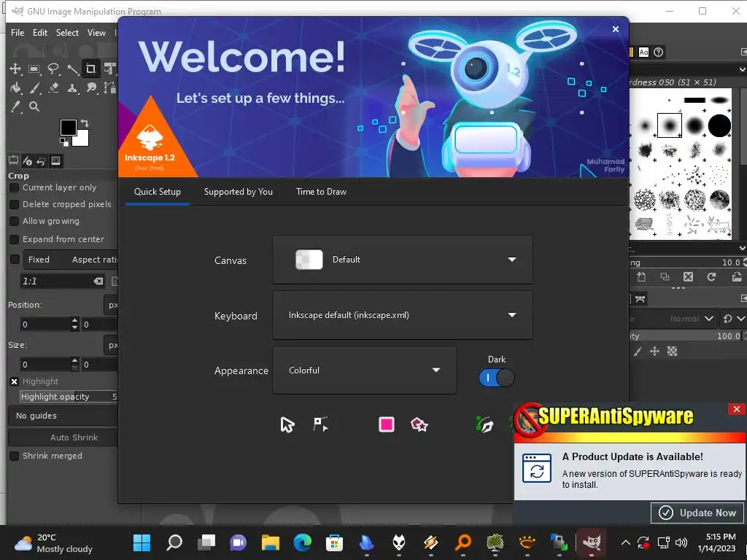Open the Edit menu in GIMP
747x560 pixels.
(x=40, y=32)
